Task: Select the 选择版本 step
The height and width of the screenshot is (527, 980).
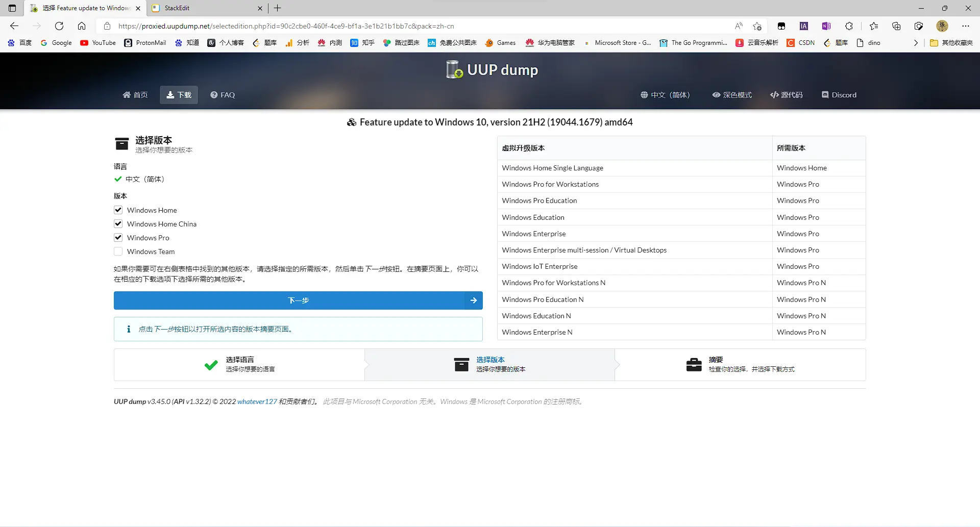Action: click(x=489, y=364)
